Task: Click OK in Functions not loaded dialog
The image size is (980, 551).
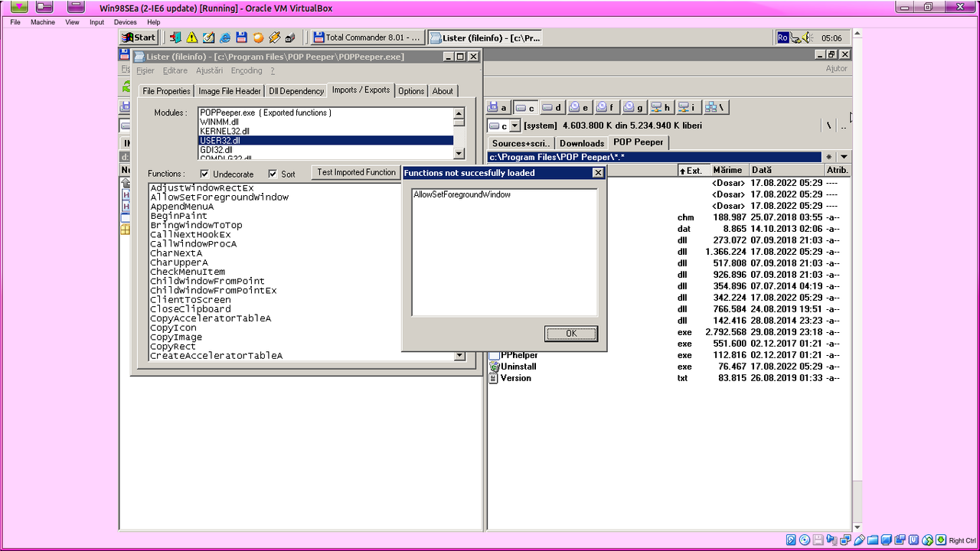Action: point(571,334)
